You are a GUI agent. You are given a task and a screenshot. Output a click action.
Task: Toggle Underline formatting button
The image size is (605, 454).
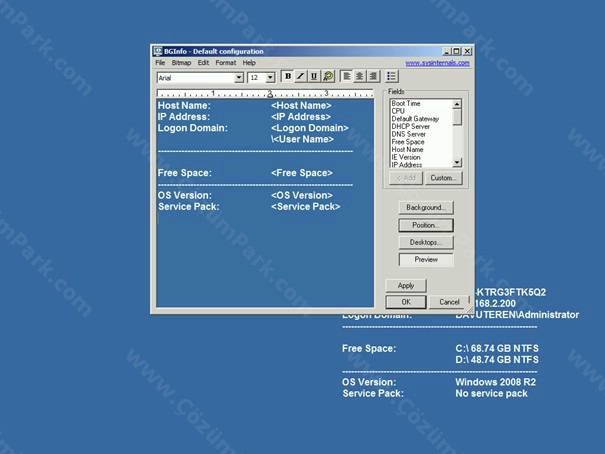pyautogui.click(x=314, y=76)
